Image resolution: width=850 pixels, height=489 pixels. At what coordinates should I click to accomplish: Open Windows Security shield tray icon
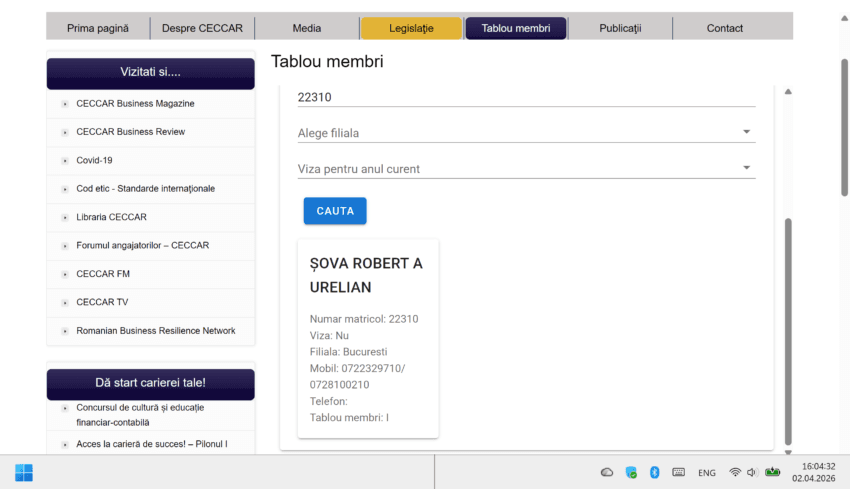pos(631,472)
